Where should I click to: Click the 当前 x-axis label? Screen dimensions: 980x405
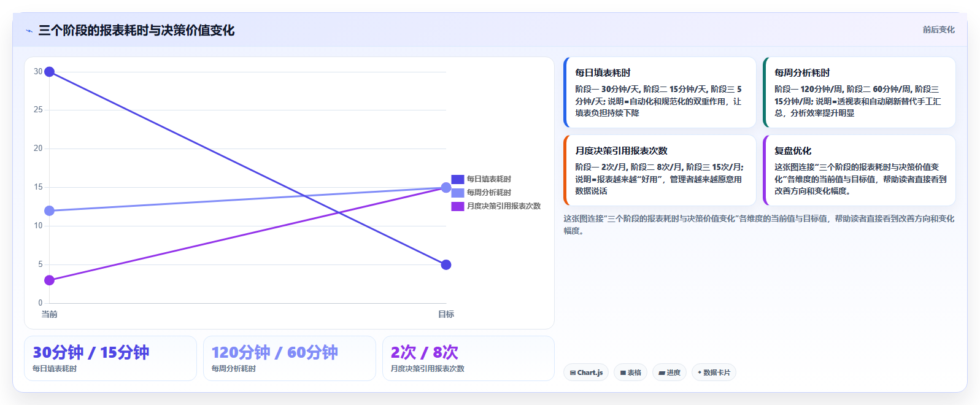pos(50,314)
